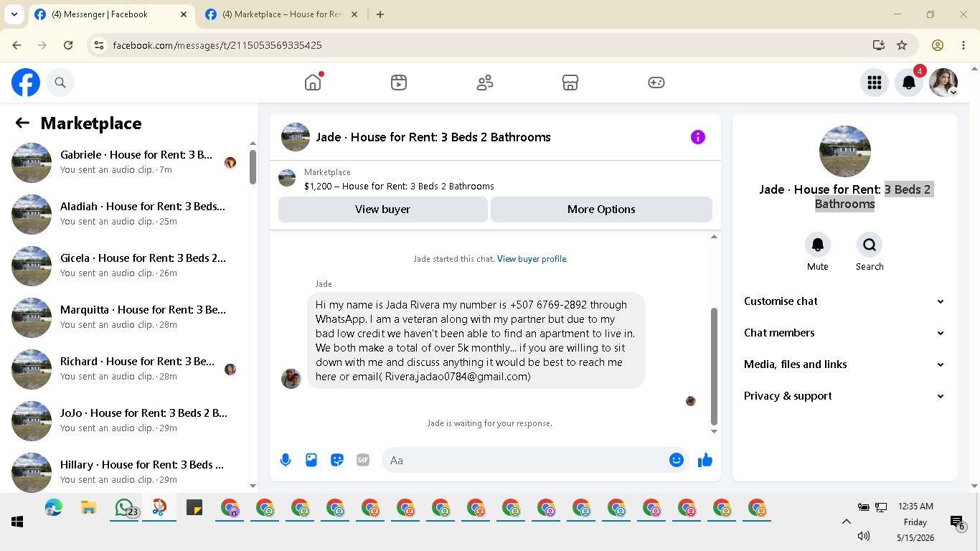Open the Chrome tab search dropdown
980x551 pixels.
pyautogui.click(x=14, y=14)
